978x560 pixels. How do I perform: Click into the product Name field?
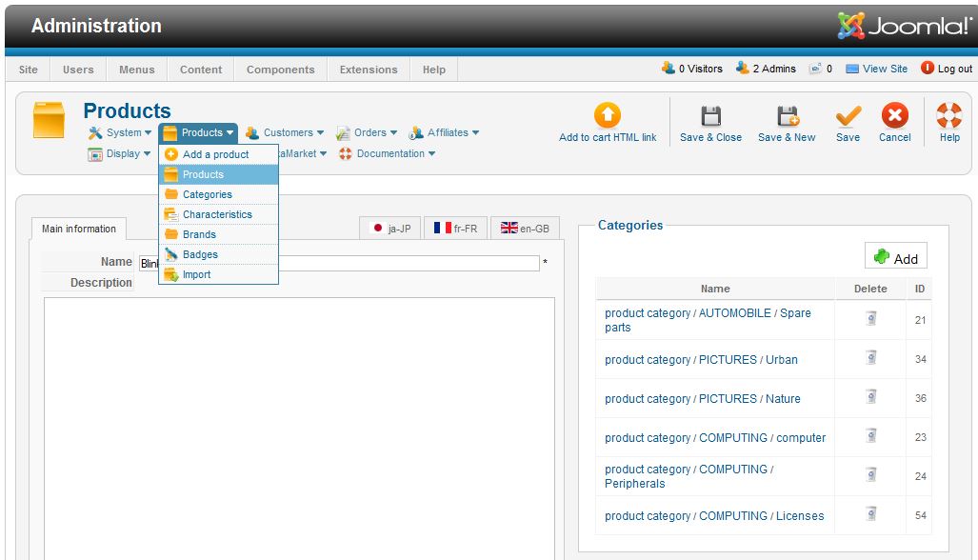pyautogui.click(x=339, y=263)
